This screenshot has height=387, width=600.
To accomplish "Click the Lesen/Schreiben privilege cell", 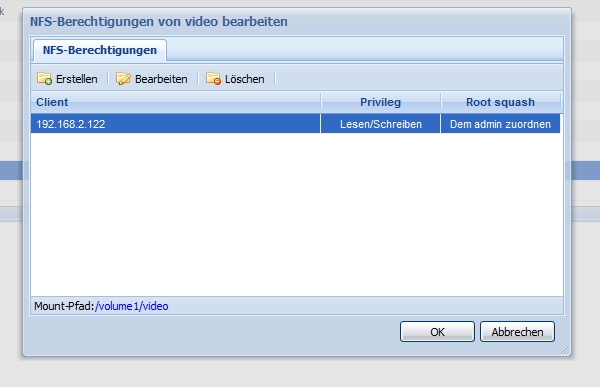I will click(x=381, y=124).
